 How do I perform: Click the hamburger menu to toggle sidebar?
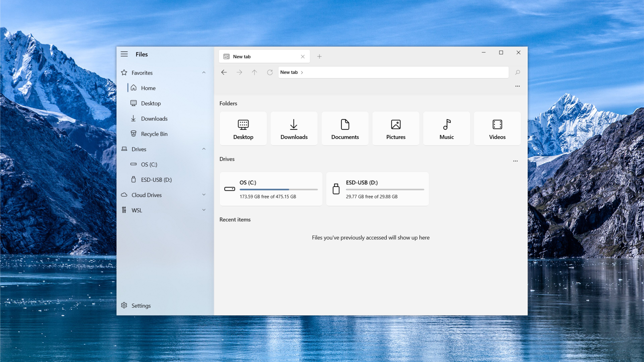coord(124,54)
